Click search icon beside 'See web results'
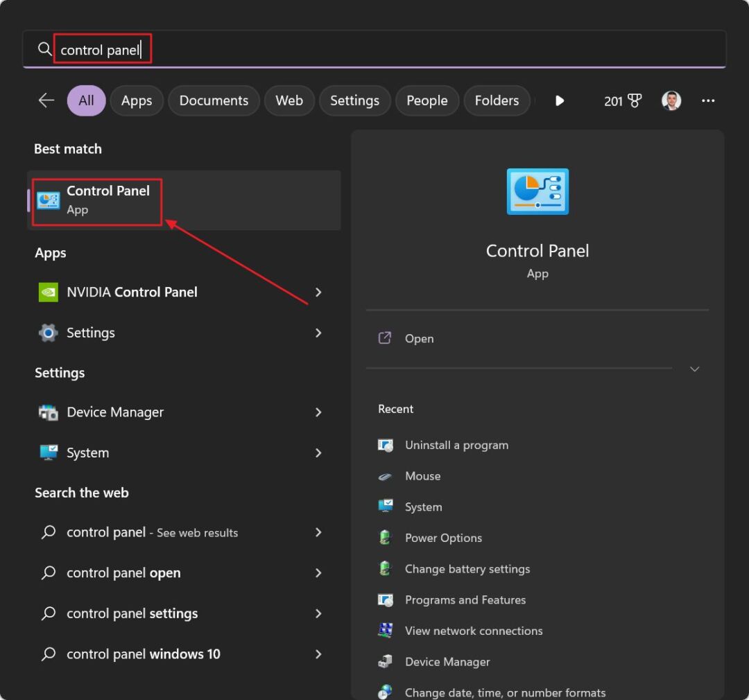Viewport: 749px width, 700px height. tap(49, 532)
